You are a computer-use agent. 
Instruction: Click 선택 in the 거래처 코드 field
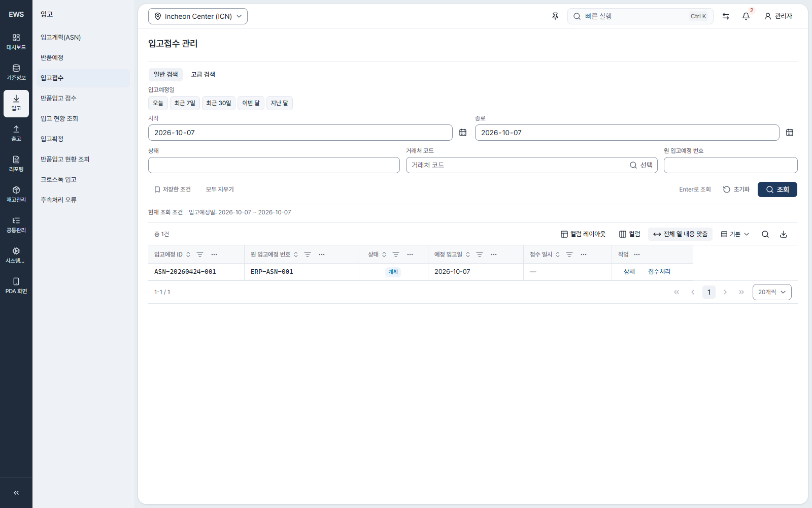[641, 165]
